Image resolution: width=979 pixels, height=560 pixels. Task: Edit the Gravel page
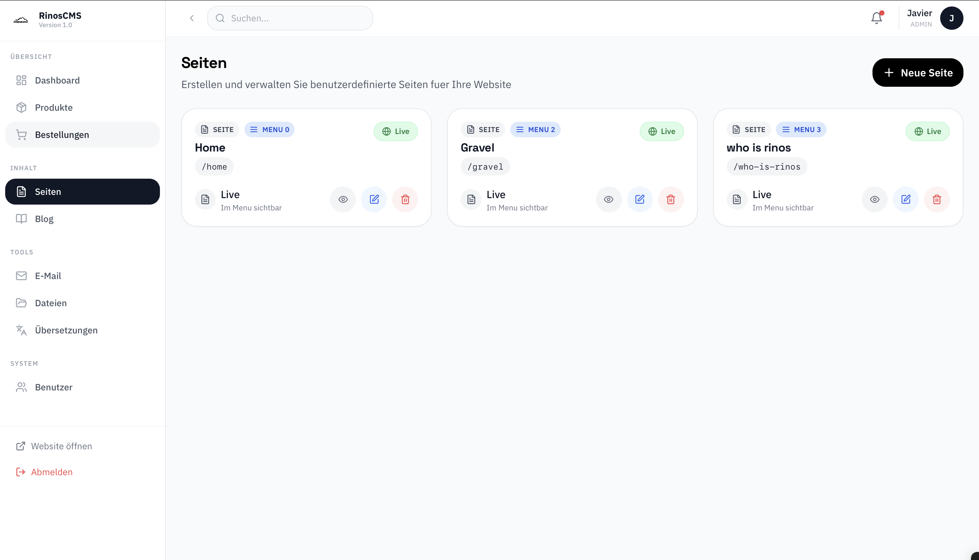[640, 199]
